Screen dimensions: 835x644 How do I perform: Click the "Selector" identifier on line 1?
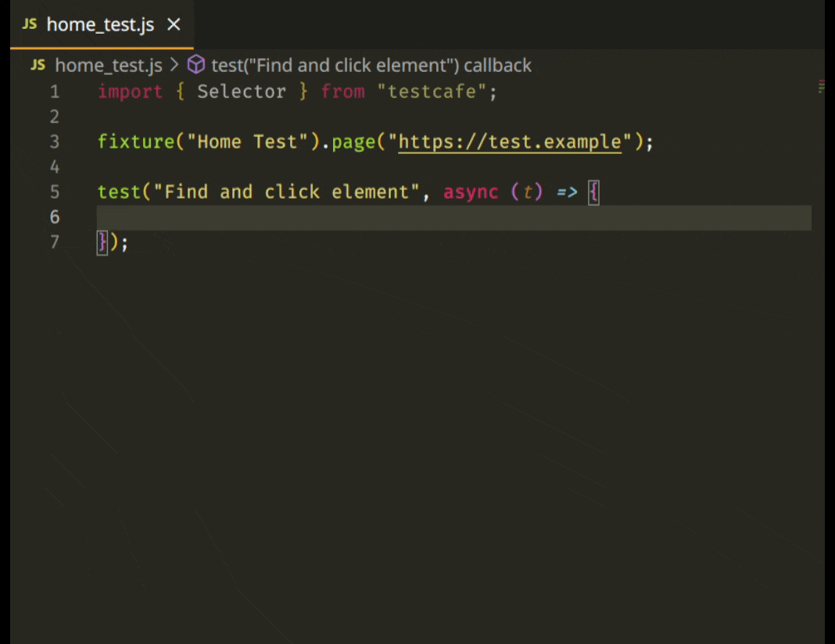coord(242,91)
